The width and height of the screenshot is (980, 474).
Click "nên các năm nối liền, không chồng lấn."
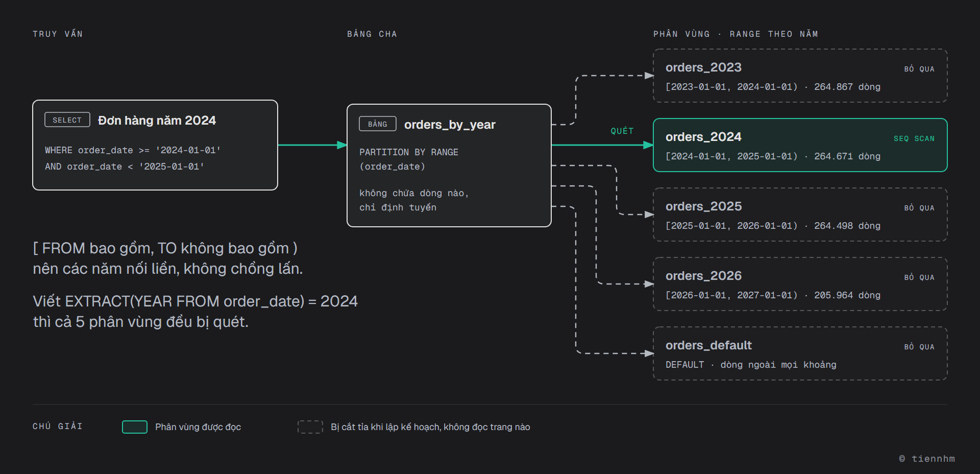coord(168,269)
